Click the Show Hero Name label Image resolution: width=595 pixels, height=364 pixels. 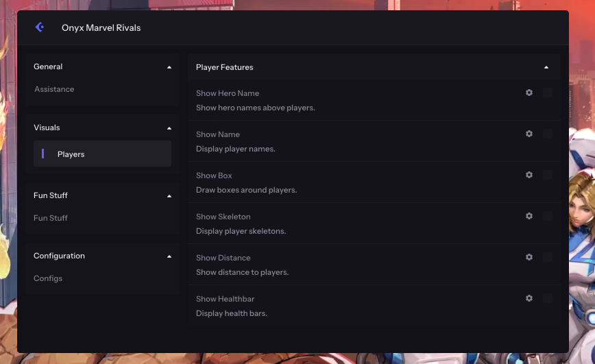(228, 93)
